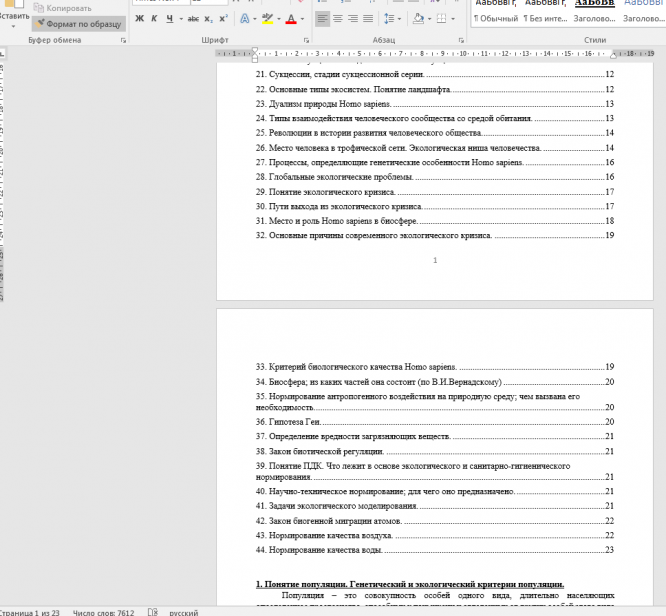Open underline style dropdown arrow

click(x=181, y=19)
